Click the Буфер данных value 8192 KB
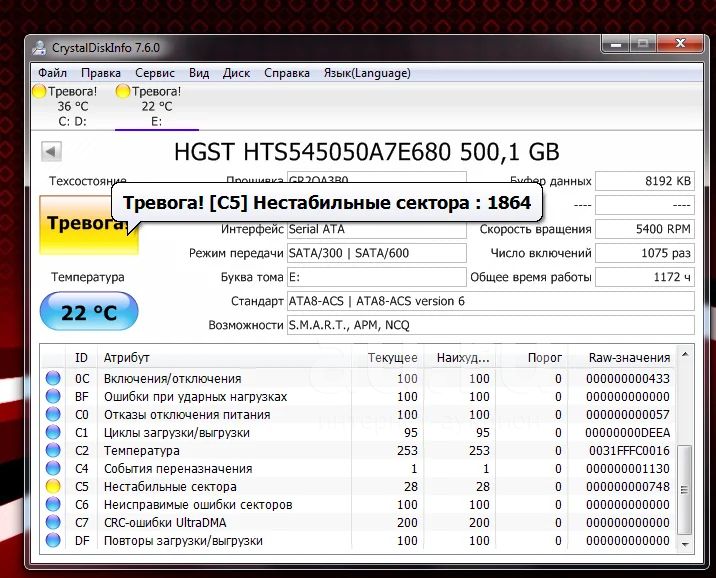 (x=645, y=181)
